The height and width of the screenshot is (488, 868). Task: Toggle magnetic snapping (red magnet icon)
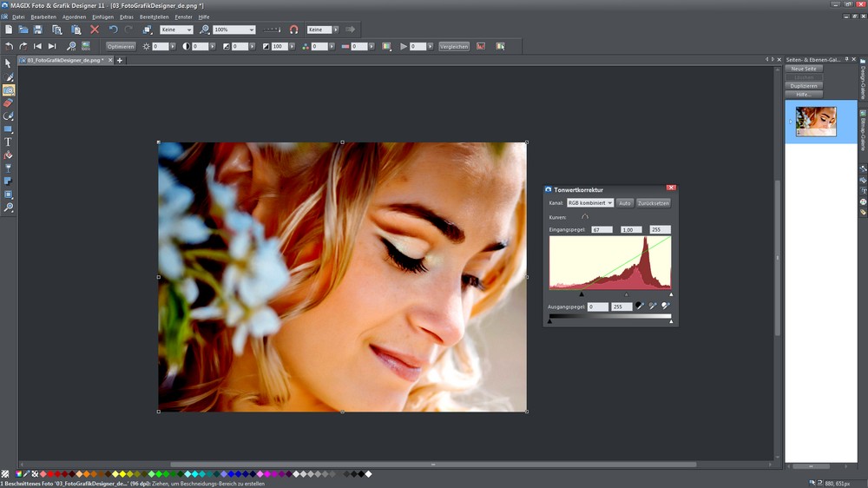(x=294, y=30)
